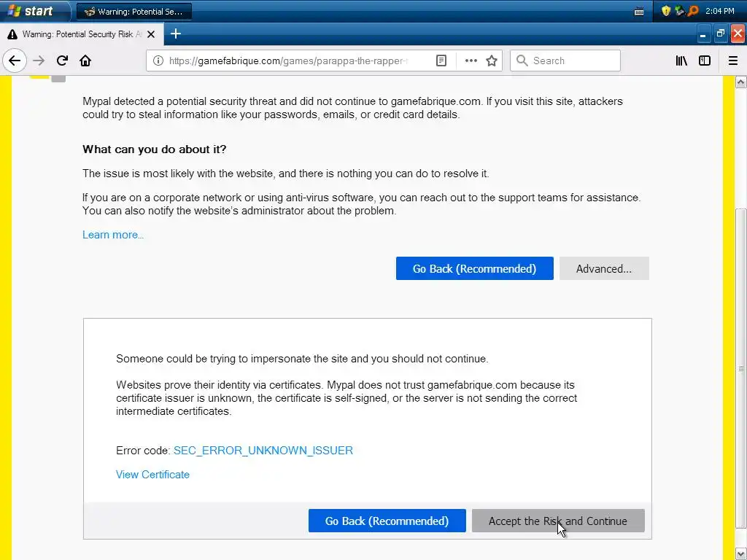Click the forward navigation arrow

click(x=39, y=61)
